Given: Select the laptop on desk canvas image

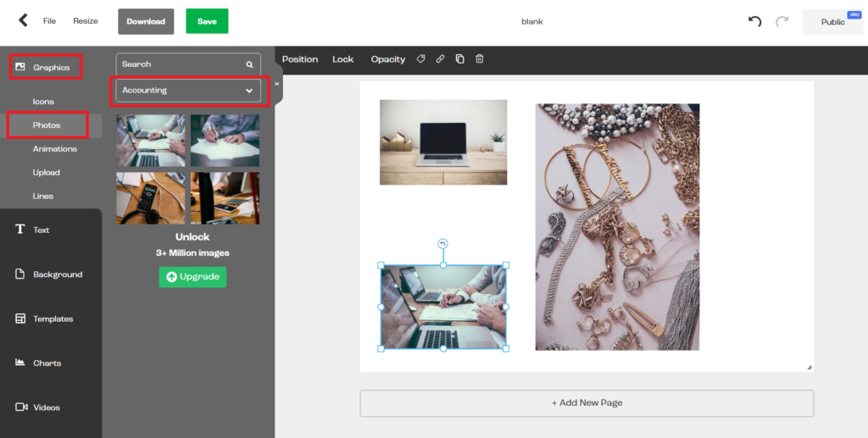Looking at the screenshot, I should click(x=443, y=142).
